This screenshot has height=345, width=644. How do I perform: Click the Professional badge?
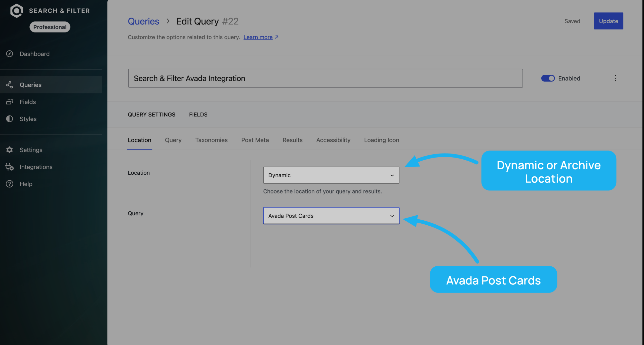pyautogui.click(x=50, y=27)
